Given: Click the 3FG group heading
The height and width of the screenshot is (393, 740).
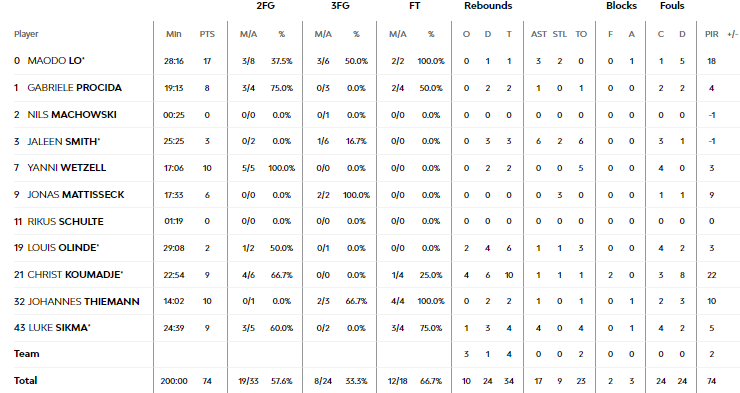Looking at the screenshot, I should (x=340, y=6).
